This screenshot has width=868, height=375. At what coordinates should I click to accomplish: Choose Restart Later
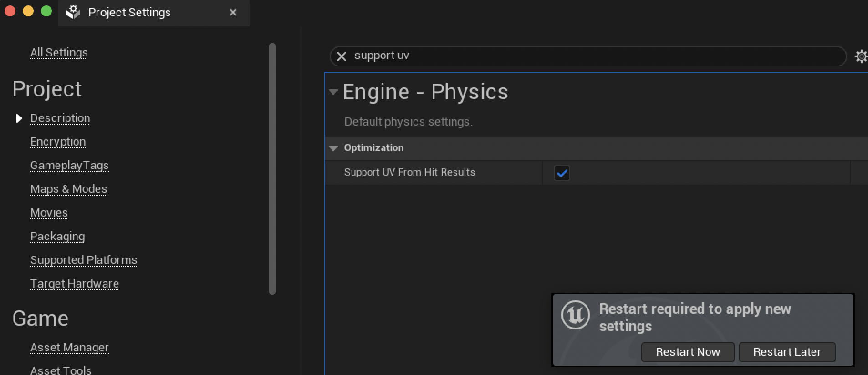coord(787,352)
